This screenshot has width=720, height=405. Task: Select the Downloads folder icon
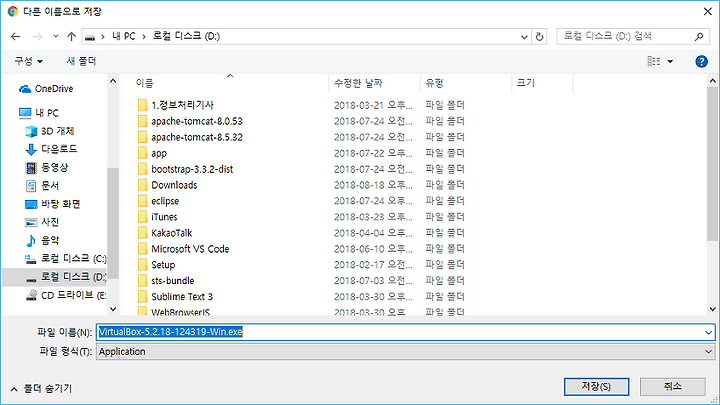[x=143, y=185]
